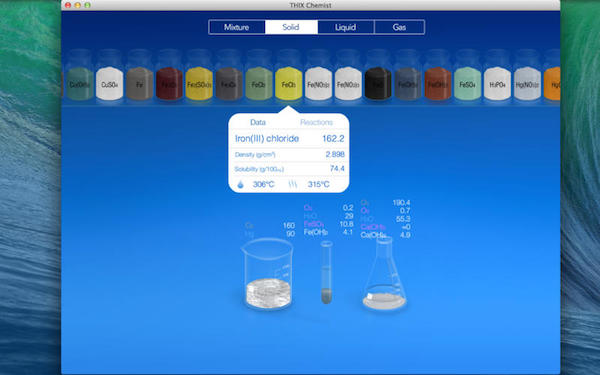Show the Reactions tab in popover
The width and height of the screenshot is (600, 375).
(316, 122)
